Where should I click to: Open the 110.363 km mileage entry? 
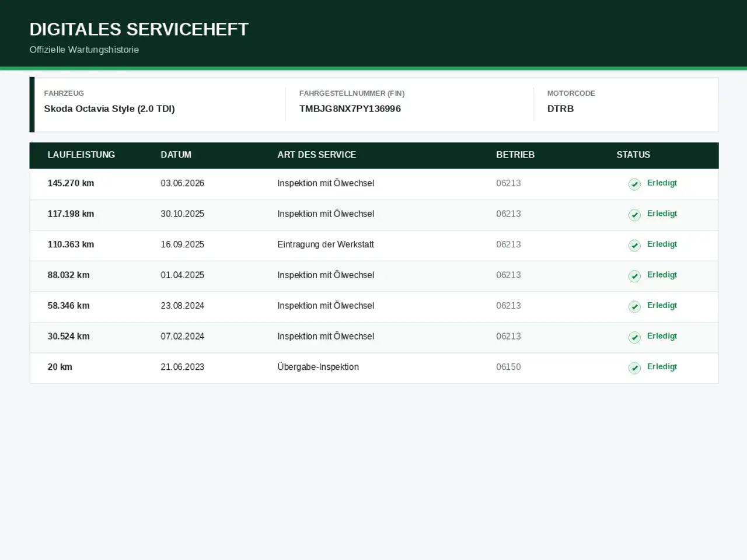click(x=71, y=244)
